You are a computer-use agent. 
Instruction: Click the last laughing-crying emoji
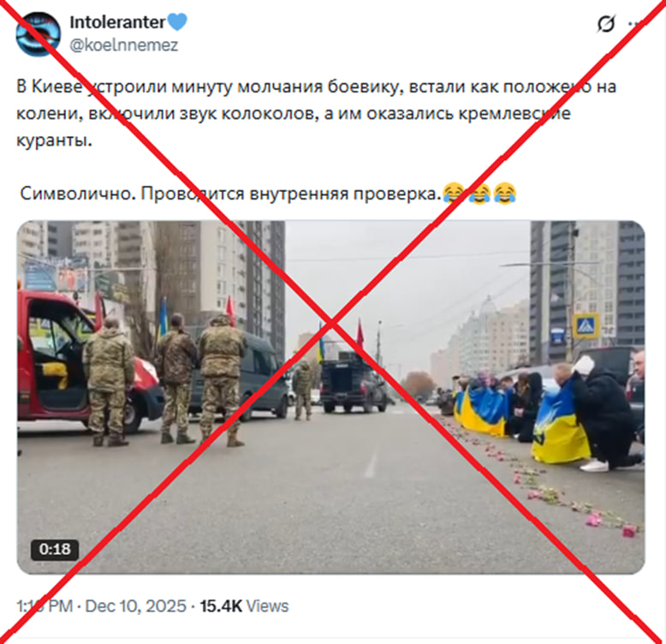(505, 194)
